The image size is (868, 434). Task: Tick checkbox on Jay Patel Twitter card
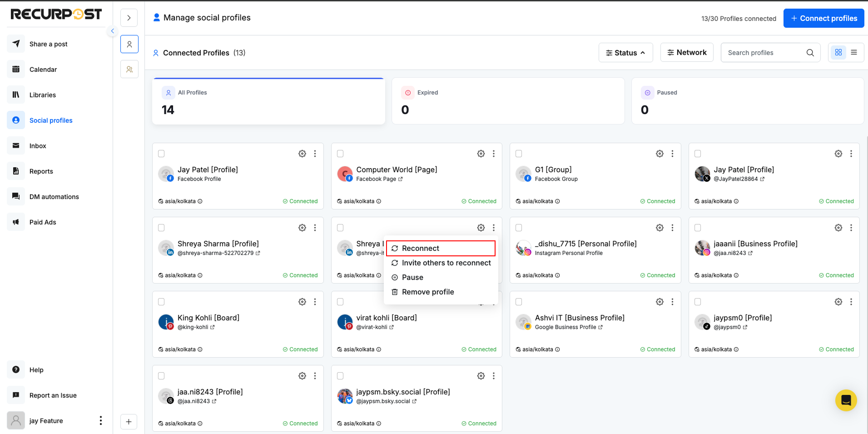698,154
